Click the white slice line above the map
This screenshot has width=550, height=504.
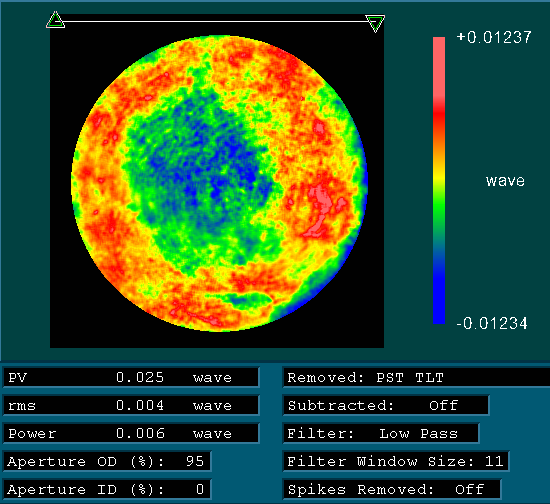click(x=215, y=21)
